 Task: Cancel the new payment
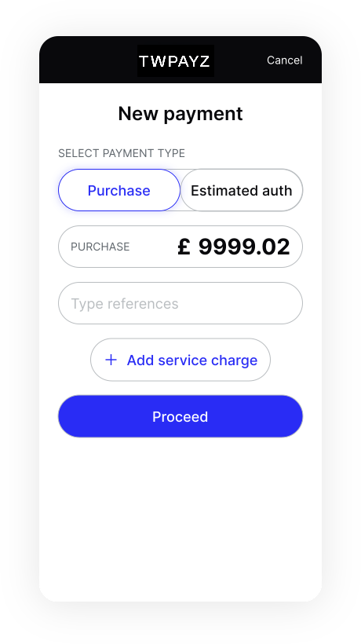(x=284, y=60)
